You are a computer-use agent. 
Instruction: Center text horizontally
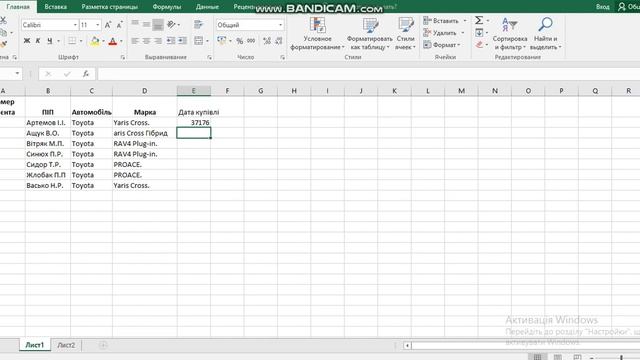tap(147, 41)
